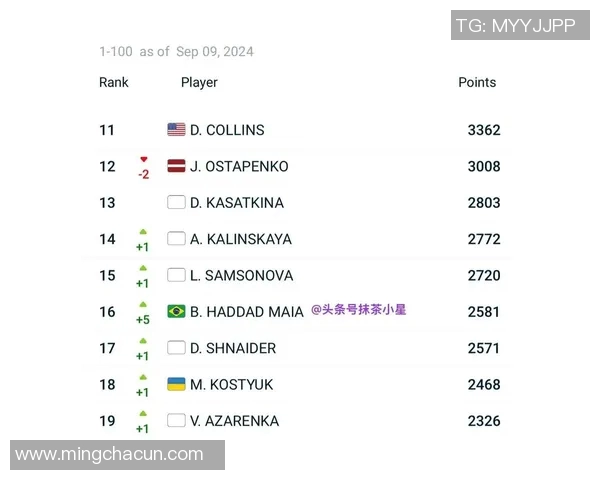Open D. COLLINS player name

(227, 130)
